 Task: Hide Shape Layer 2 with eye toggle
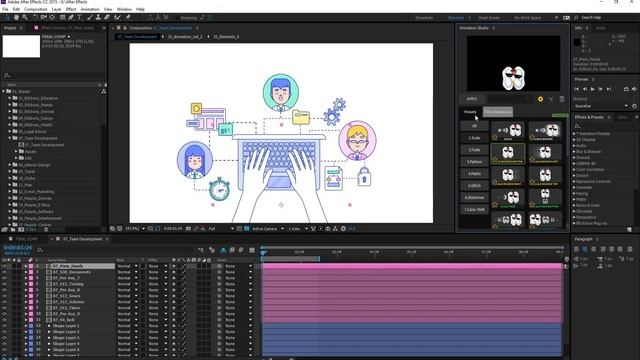pyautogui.click(x=4, y=332)
